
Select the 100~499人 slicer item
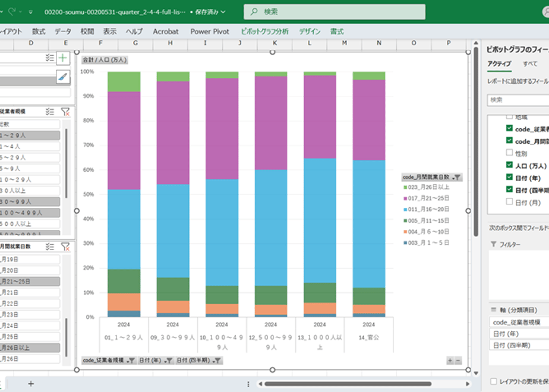(30, 213)
